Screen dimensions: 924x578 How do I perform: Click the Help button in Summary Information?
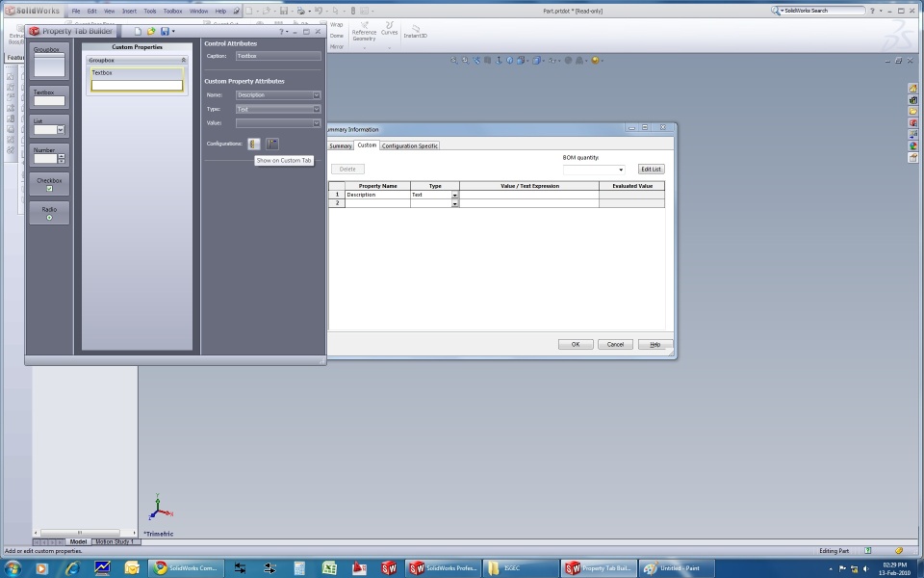pyautogui.click(x=654, y=345)
